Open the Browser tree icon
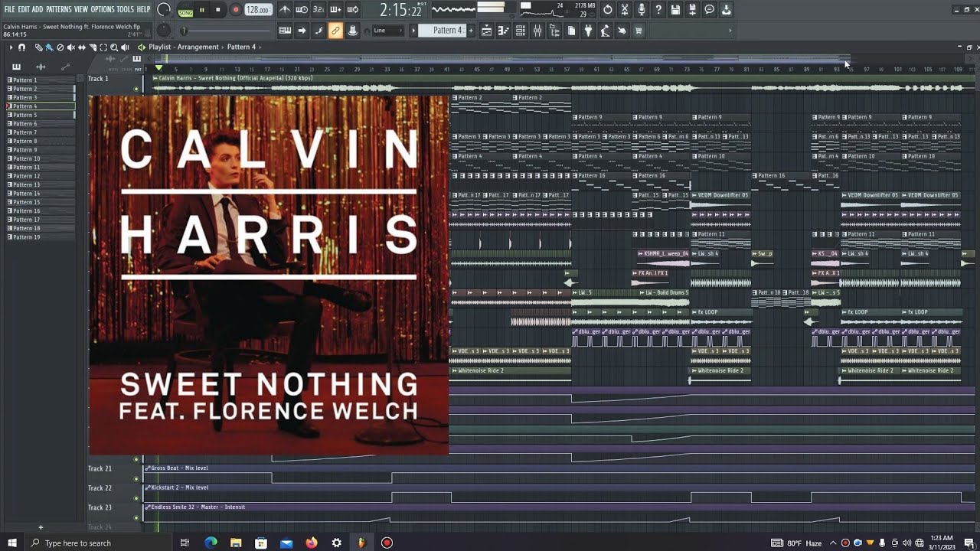Viewport: 980px width, 551px height. pos(554,31)
